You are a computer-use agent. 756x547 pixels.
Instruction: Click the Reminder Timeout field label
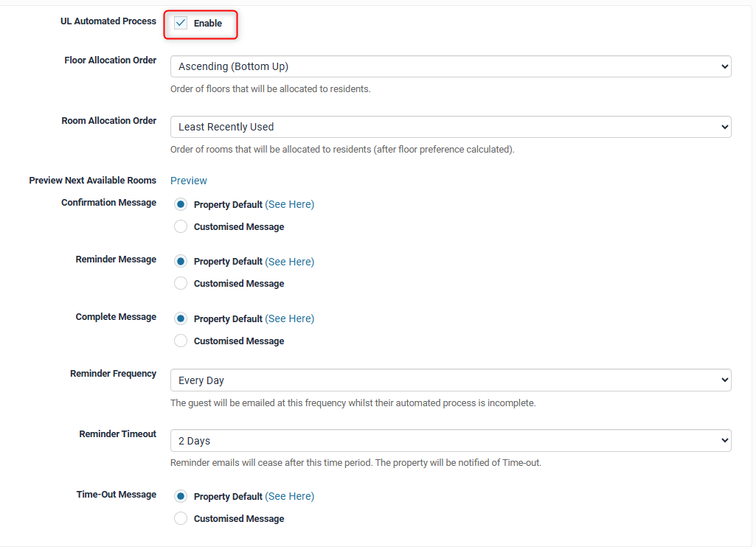point(117,434)
